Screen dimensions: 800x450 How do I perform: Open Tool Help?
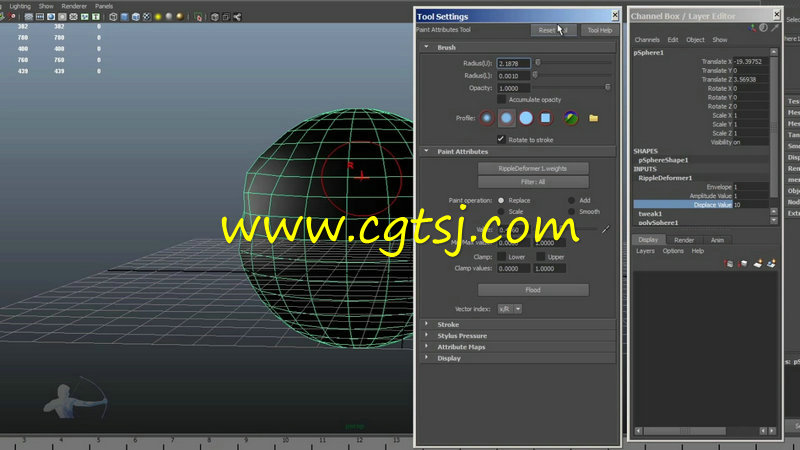599,30
